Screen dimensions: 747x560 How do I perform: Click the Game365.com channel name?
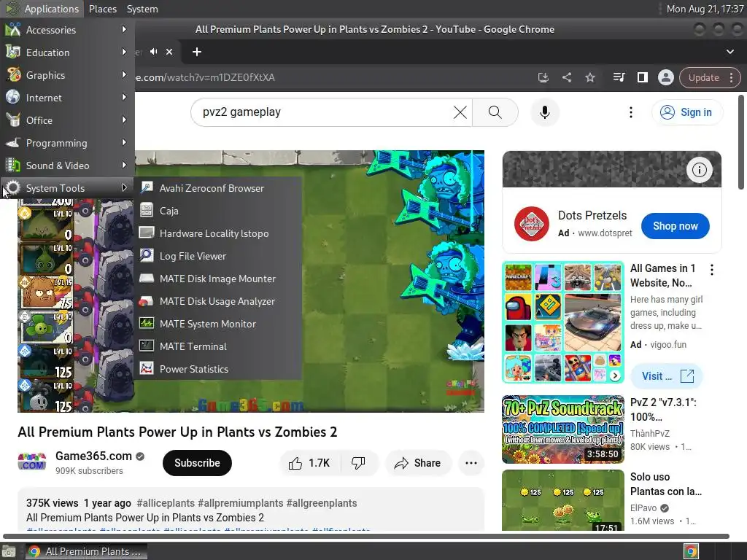coord(93,456)
